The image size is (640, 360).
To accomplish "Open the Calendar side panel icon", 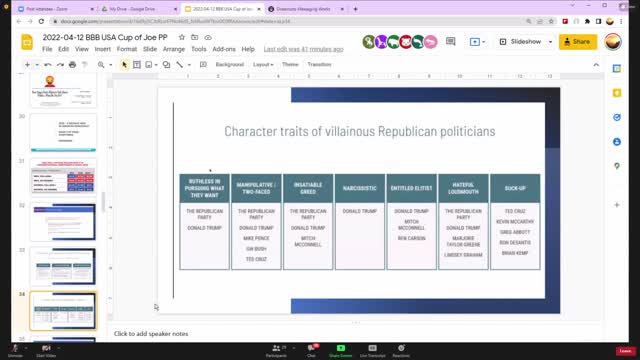I will (x=617, y=69).
